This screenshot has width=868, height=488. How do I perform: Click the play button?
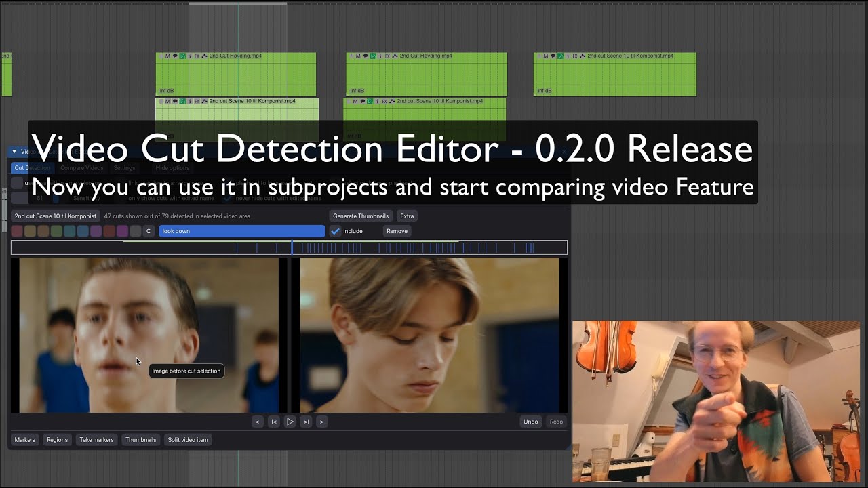coord(290,422)
